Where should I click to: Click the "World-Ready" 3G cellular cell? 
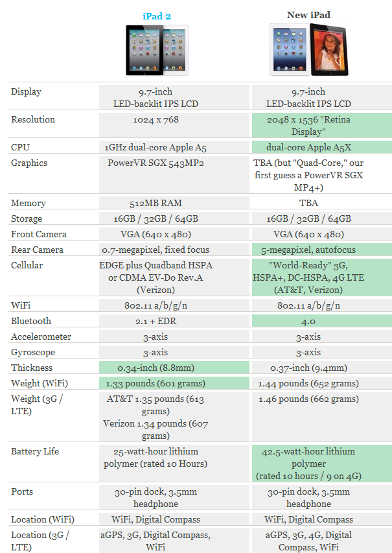pyautogui.click(x=321, y=277)
